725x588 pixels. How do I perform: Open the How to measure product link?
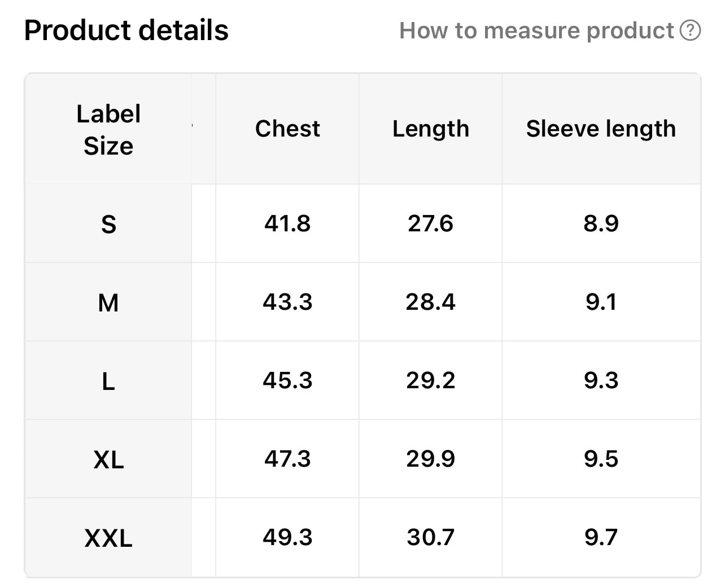click(536, 30)
